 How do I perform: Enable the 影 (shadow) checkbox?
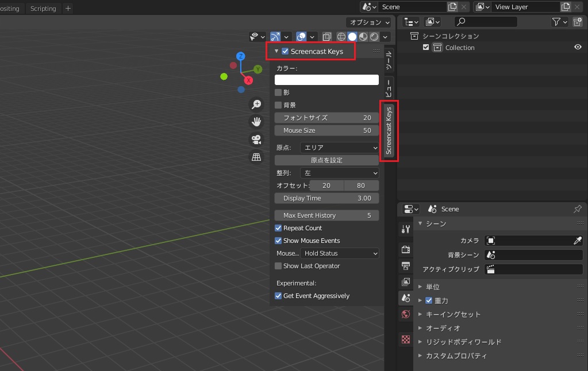pos(278,92)
